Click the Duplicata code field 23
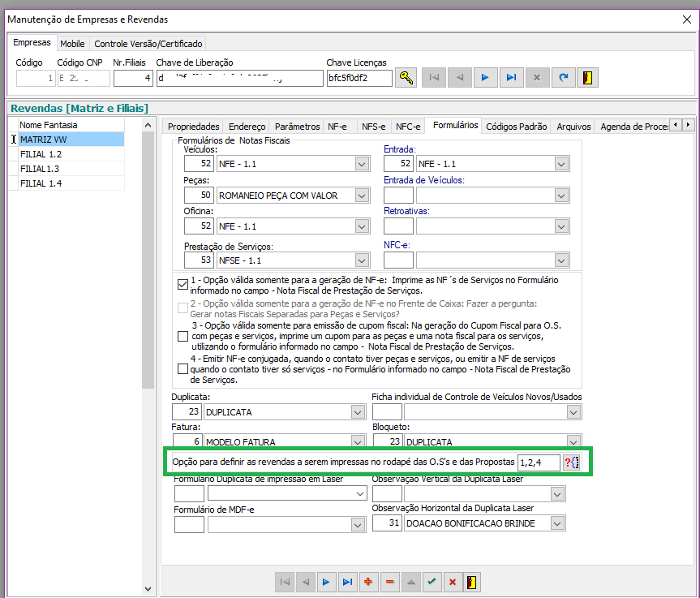This screenshot has width=700, height=598. pyautogui.click(x=187, y=411)
